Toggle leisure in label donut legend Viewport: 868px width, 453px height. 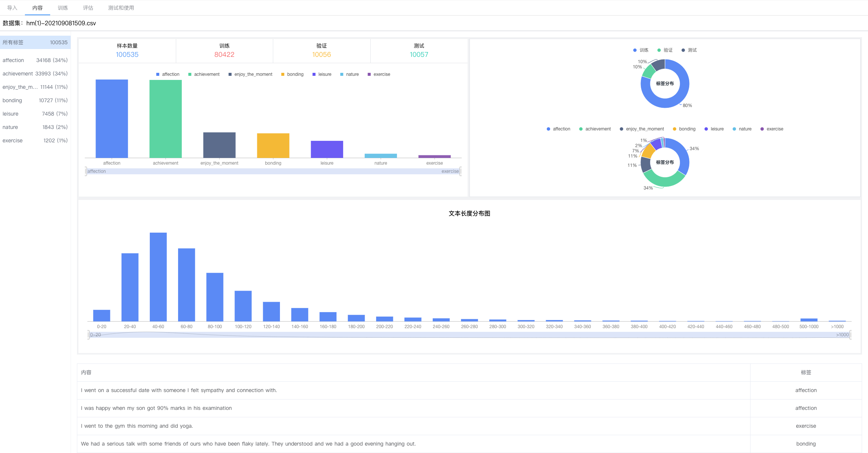coord(714,129)
